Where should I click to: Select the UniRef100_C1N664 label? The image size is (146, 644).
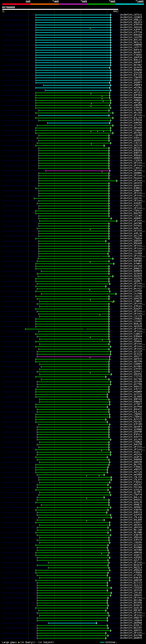tap(131, 130)
